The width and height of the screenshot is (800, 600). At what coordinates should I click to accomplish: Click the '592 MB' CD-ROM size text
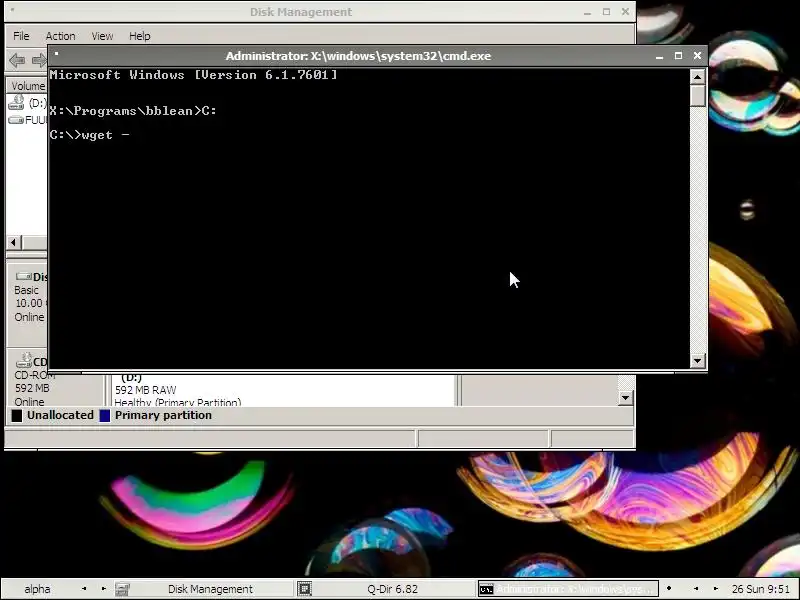tap(32, 388)
